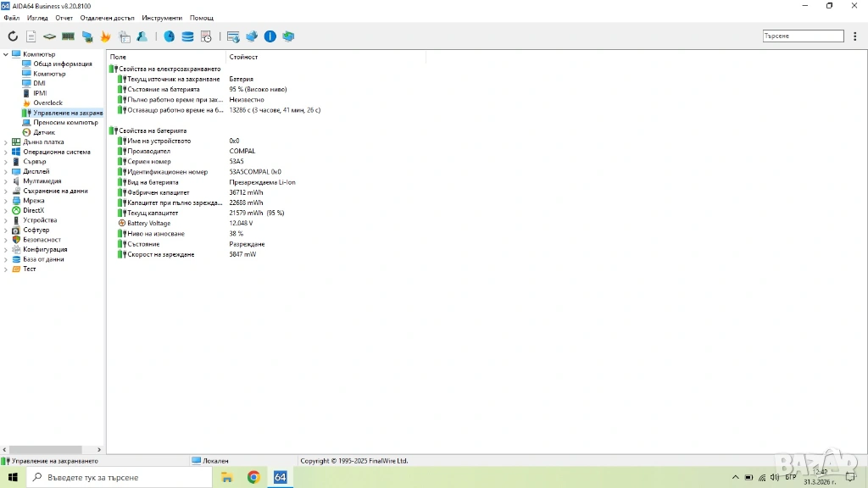
Task: Open AIDA64 from the Windows taskbar
Action: [280, 478]
